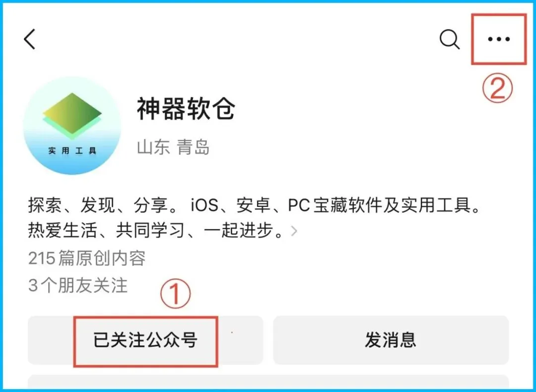536x392 pixels.
Task: Toggle the 已关注公众号 follow button
Action: tap(145, 340)
